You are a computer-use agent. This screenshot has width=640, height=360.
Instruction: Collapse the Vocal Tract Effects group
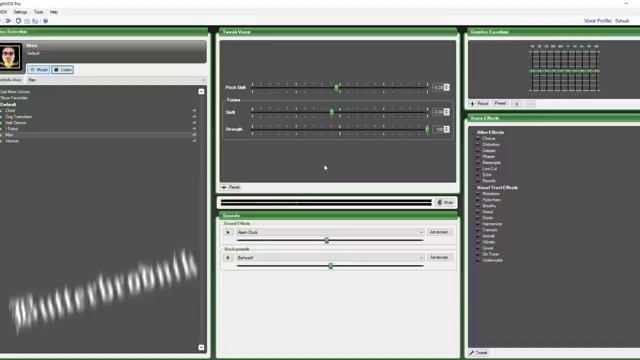click(x=473, y=188)
